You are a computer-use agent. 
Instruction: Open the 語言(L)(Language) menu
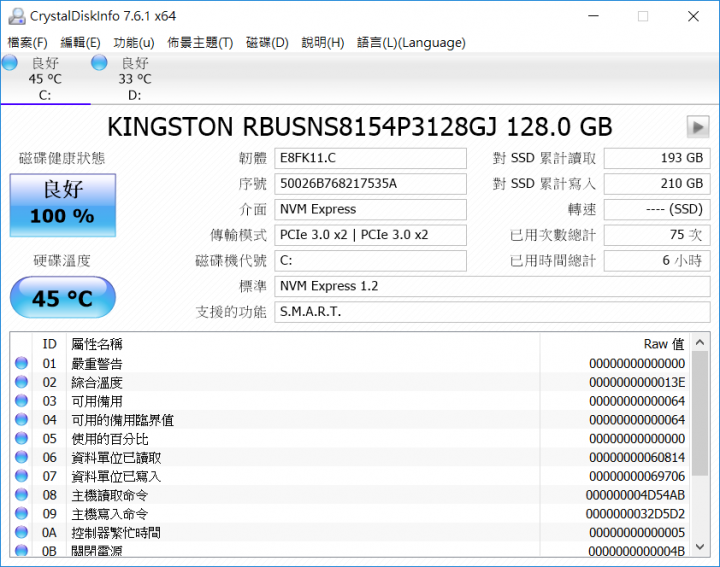coord(411,43)
